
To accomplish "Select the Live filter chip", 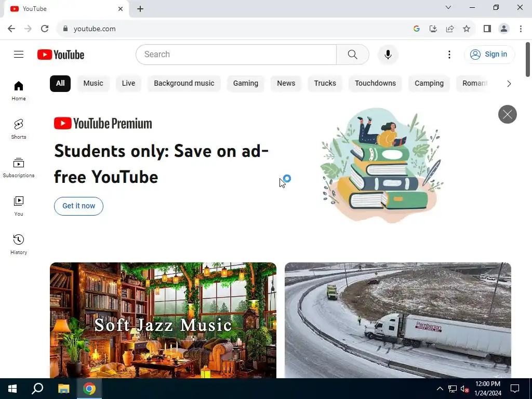I will [128, 84].
